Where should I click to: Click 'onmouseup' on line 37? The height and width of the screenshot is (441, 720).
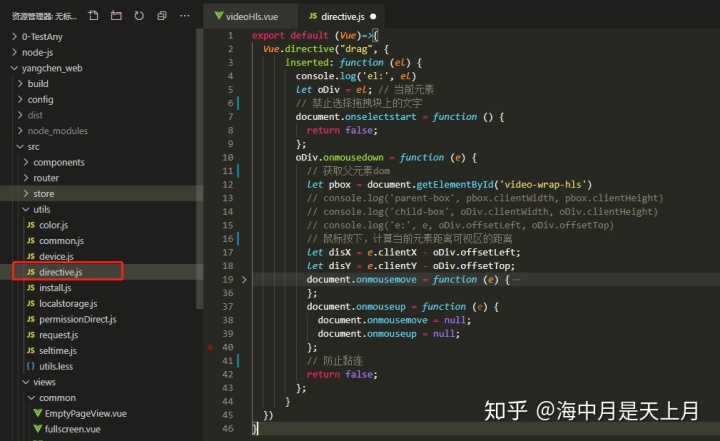(x=381, y=306)
